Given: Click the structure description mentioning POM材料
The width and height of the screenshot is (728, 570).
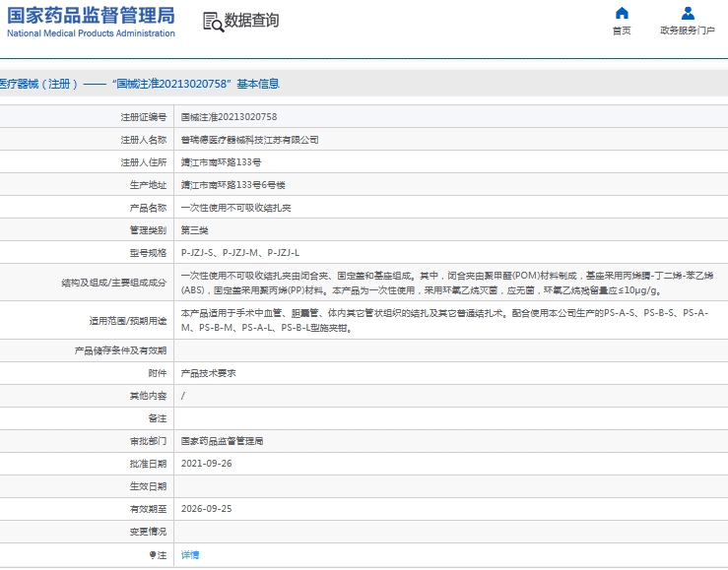Looking at the screenshot, I should click(447, 283).
